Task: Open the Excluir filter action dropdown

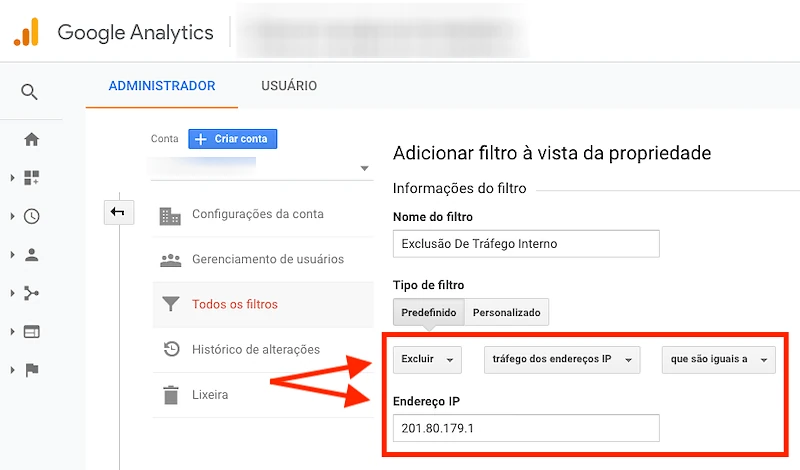Action: [428, 359]
